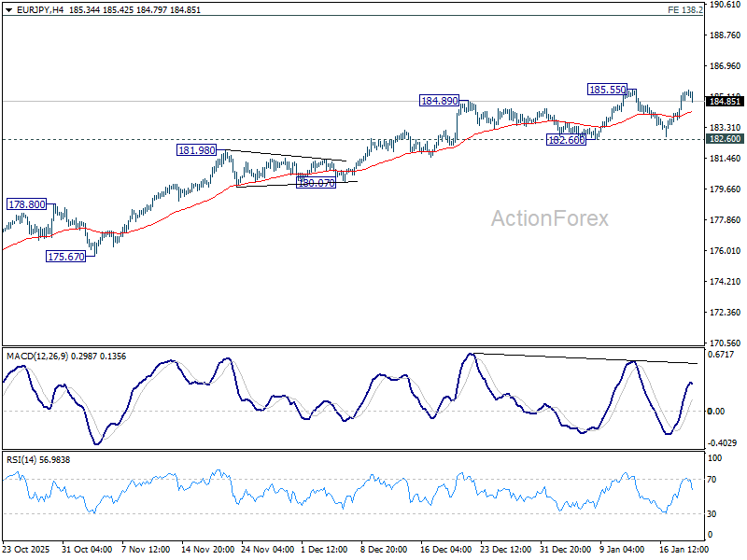Click the 182.600 support label on chart
This screenshot has height=560, width=747.
[x=566, y=140]
